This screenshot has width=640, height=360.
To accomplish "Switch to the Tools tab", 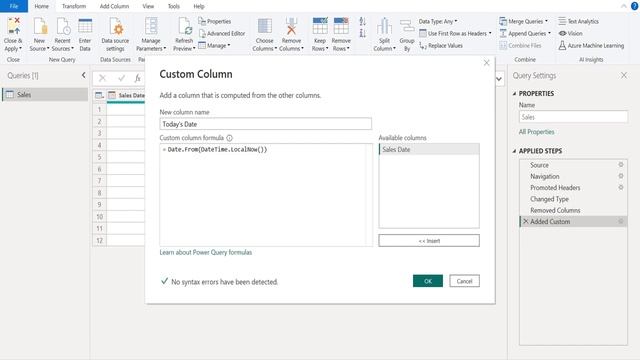I will click(173, 6).
